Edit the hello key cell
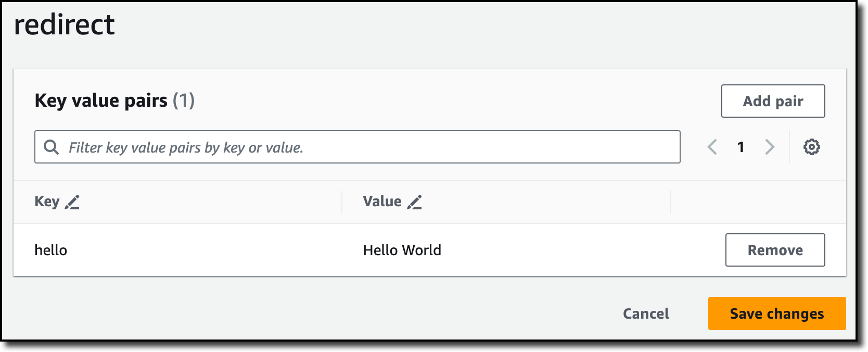Viewport: 868px width, 352px height. pos(51,250)
